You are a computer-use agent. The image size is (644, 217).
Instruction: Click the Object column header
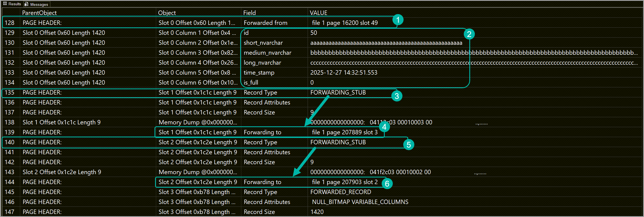pyautogui.click(x=167, y=13)
